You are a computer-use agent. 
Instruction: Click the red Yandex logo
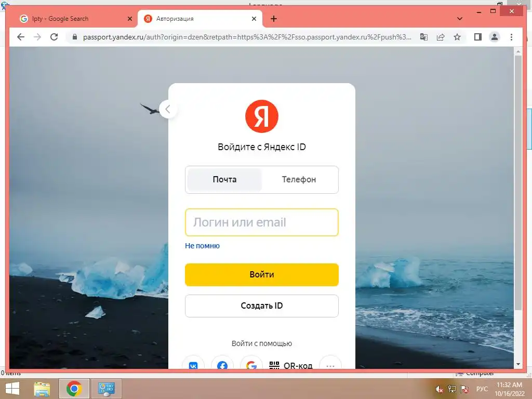[x=262, y=116]
